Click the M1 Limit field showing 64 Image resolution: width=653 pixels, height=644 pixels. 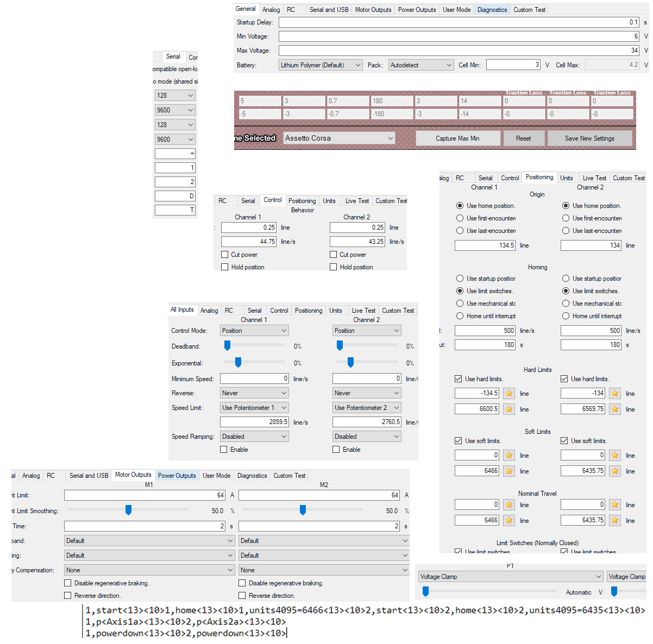[x=145, y=495]
